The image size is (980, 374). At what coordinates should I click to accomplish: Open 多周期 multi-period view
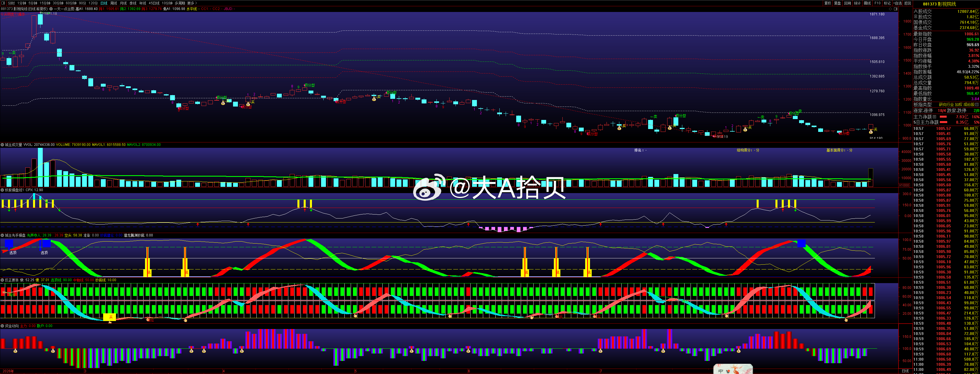click(180, 3)
